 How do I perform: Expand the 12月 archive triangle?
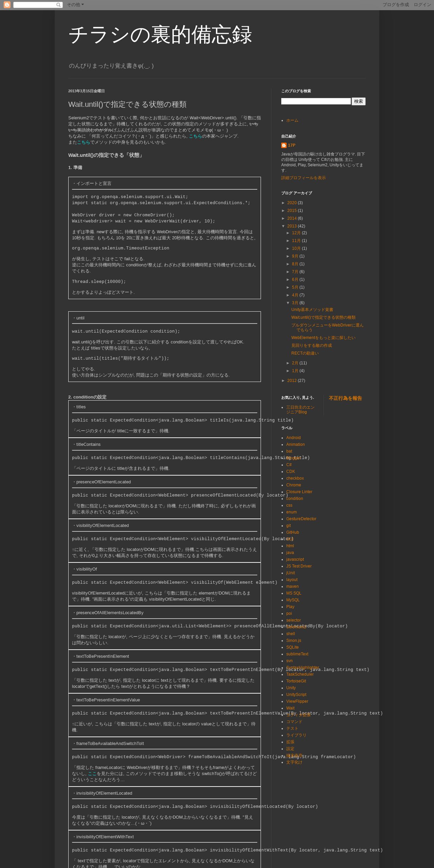(288, 233)
